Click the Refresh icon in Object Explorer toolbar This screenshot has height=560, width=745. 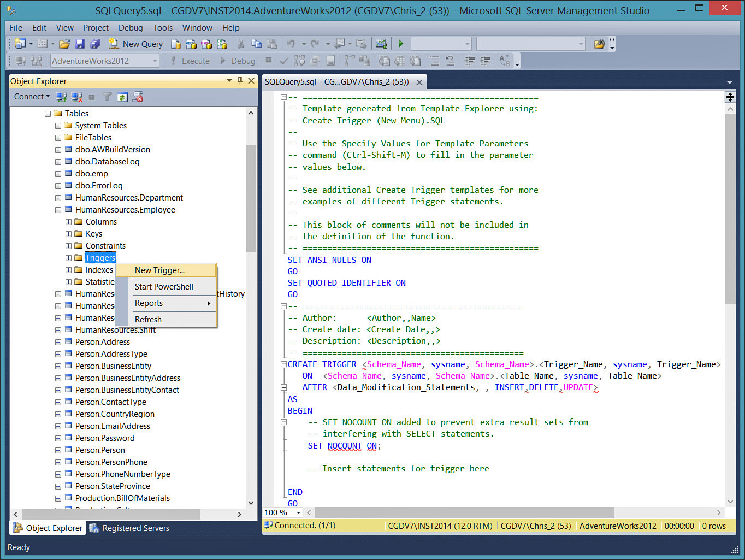pyautogui.click(x=122, y=97)
